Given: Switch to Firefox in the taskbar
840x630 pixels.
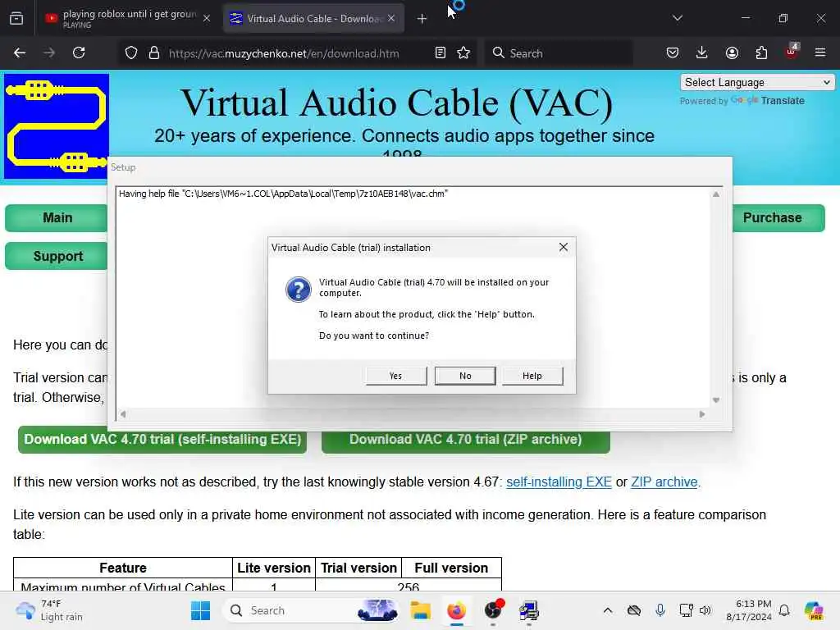Looking at the screenshot, I should pyautogui.click(x=456, y=610).
